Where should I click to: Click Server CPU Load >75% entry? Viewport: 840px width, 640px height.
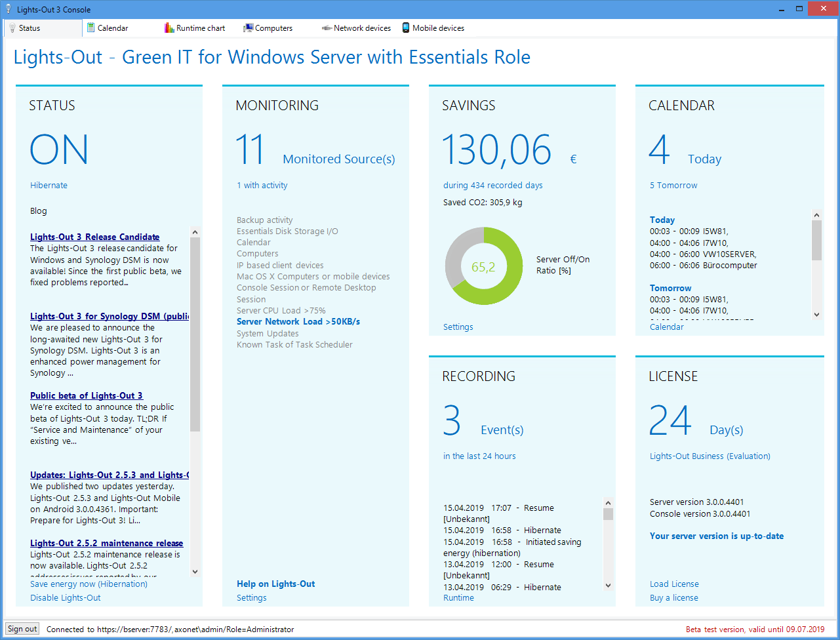click(x=281, y=311)
